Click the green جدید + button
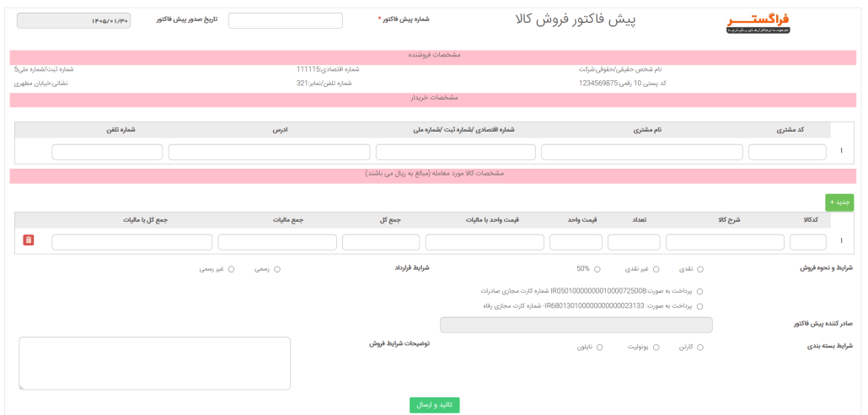The height and width of the screenshot is (415, 868). (x=839, y=202)
